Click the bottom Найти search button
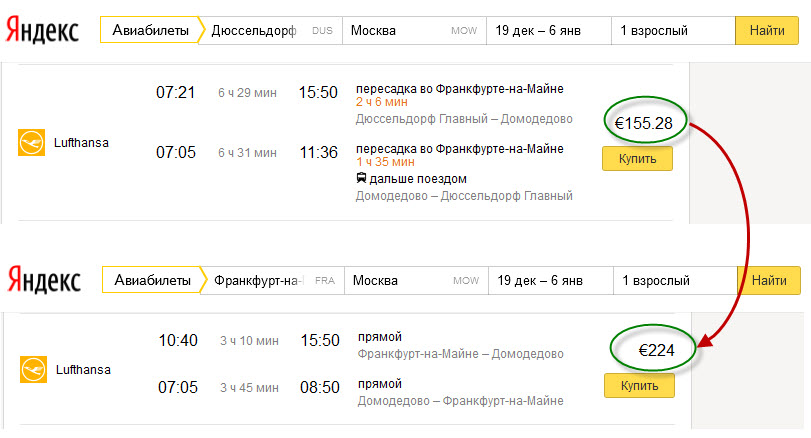 tap(769, 280)
